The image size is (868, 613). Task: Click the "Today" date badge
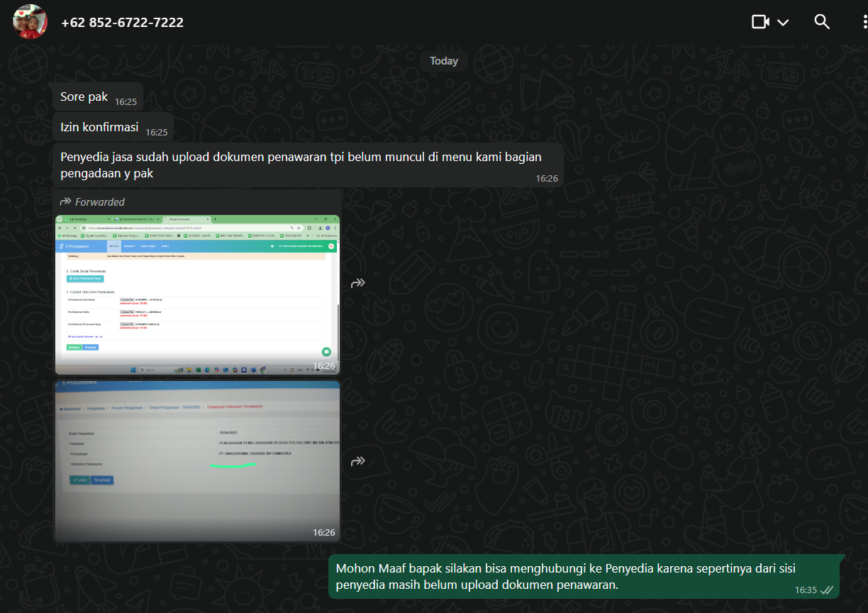coord(443,61)
